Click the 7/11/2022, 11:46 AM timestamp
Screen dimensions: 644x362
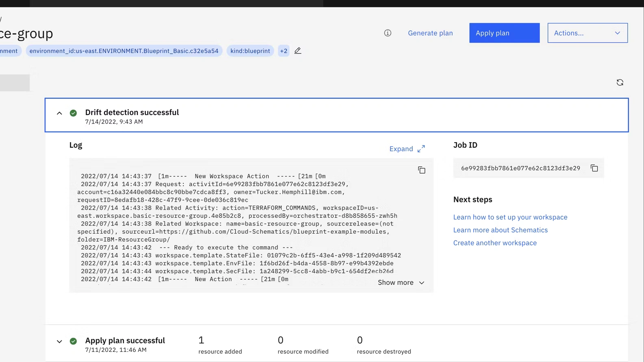(x=115, y=350)
